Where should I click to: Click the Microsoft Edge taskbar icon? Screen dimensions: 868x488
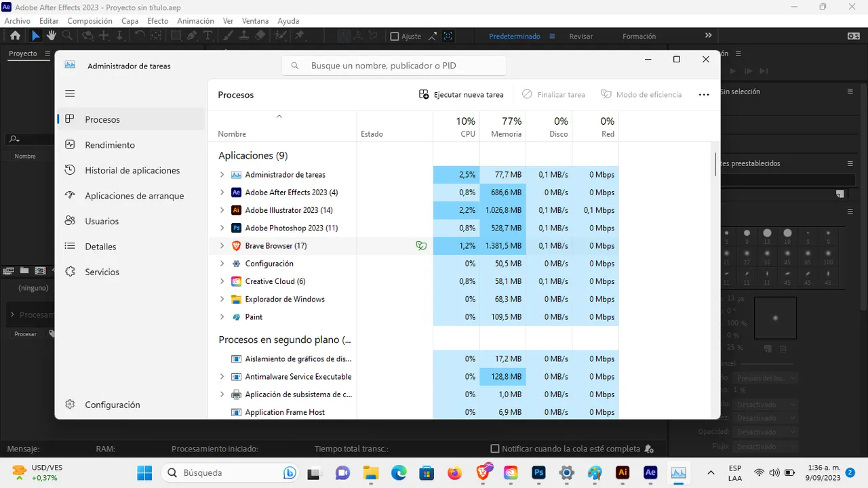click(398, 472)
